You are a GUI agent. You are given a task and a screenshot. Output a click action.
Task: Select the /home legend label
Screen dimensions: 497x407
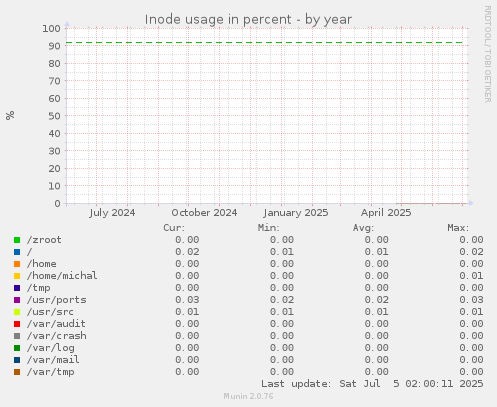click(x=41, y=264)
